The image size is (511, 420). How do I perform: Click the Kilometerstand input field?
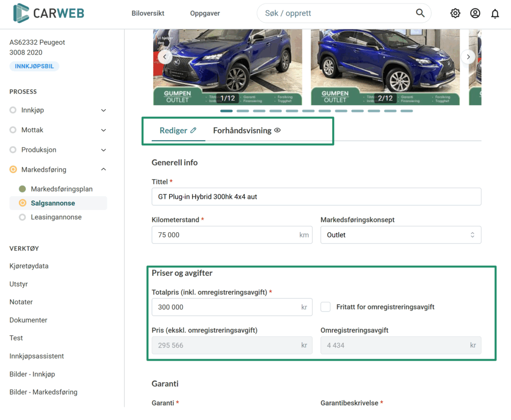pyautogui.click(x=232, y=235)
